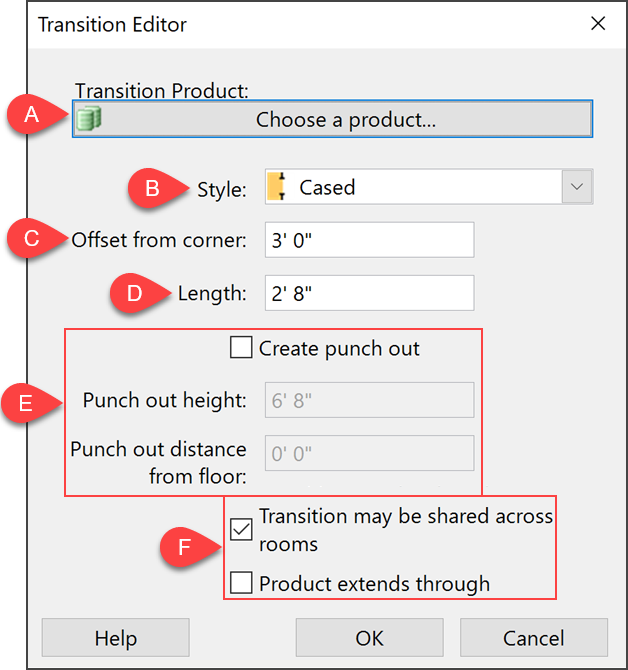Click the Cancel button
This screenshot has width=628, height=670.
click(534, 638)
